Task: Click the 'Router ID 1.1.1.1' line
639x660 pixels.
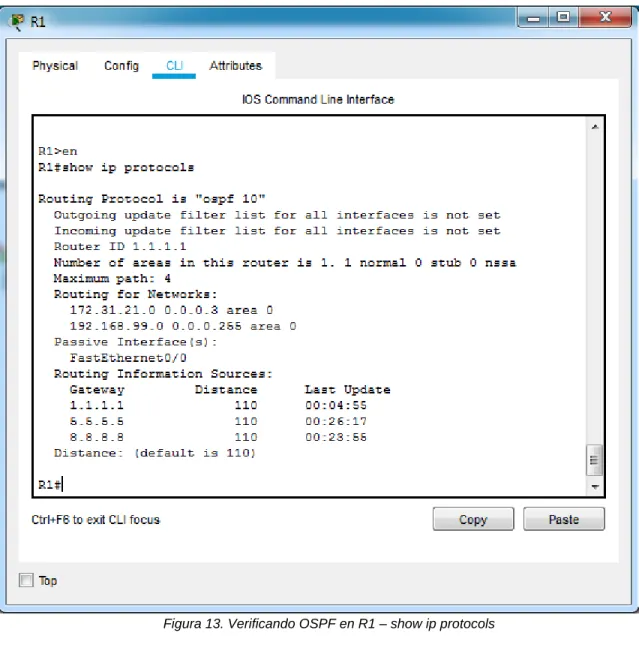Action: [120, 246]
